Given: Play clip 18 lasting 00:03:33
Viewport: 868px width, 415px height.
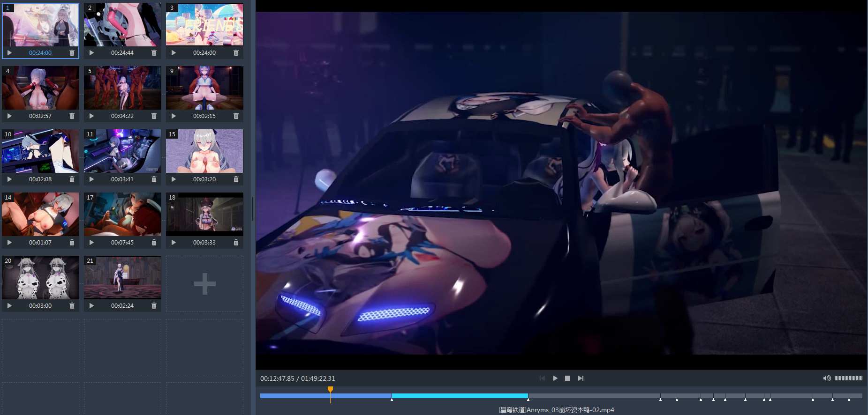Looking at the screenshot, I should point(174,243).
